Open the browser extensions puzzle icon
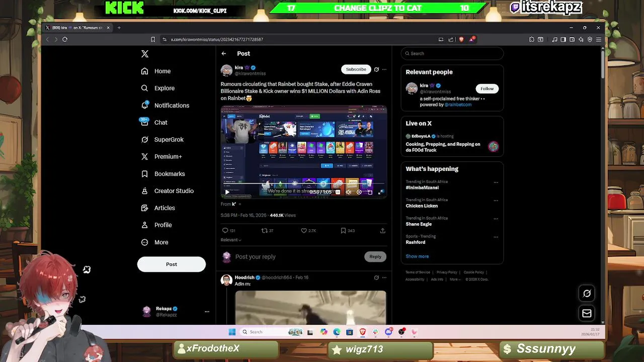The height and width of the screenshot is (362, 644). [532, 39]
